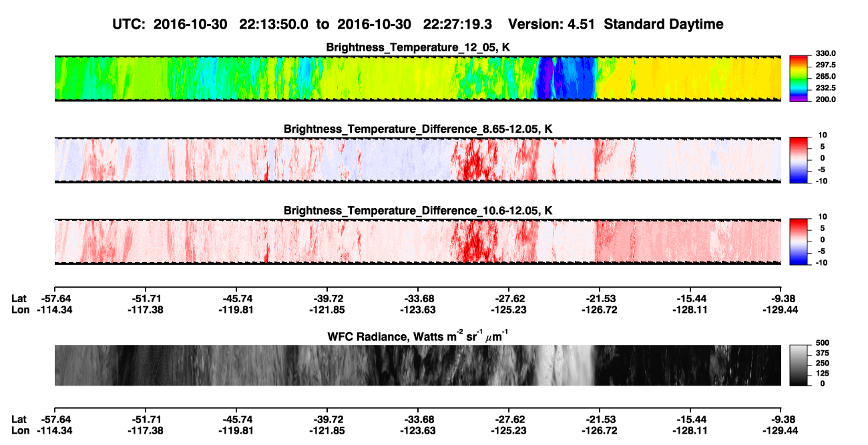Click longitude -126.72 under the 10.6-12.05 panel
Viewport: 868px width, 445px height.
(x=599, y=310)
